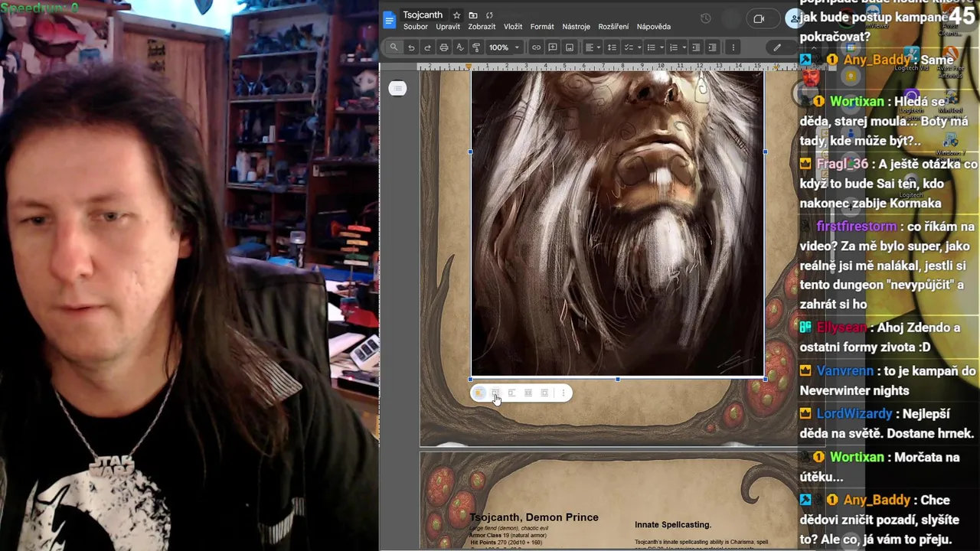The height and width of the screenshot is (551, 980).
Task: Expand the checklist options arrow
Action: [638, 47]
